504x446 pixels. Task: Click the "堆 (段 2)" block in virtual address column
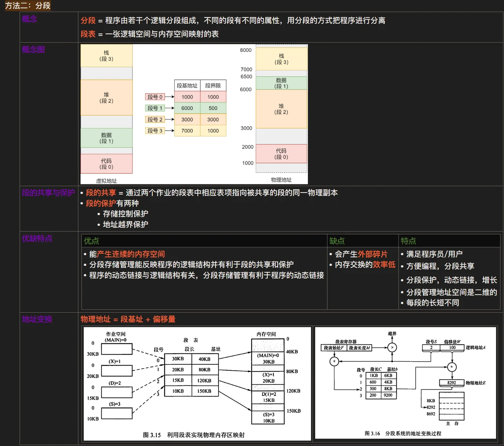(106, 98)
